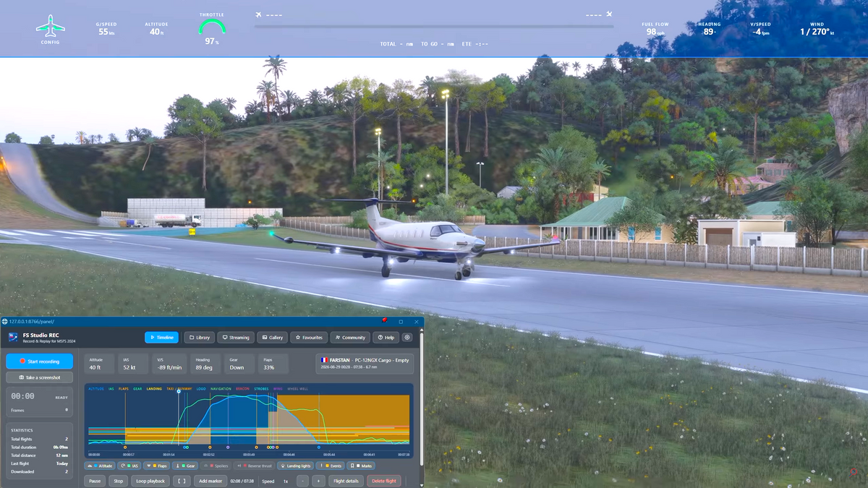Toggle the IAS graph layer
Viewport: 868px width, 488px height.
pos(129,466)
